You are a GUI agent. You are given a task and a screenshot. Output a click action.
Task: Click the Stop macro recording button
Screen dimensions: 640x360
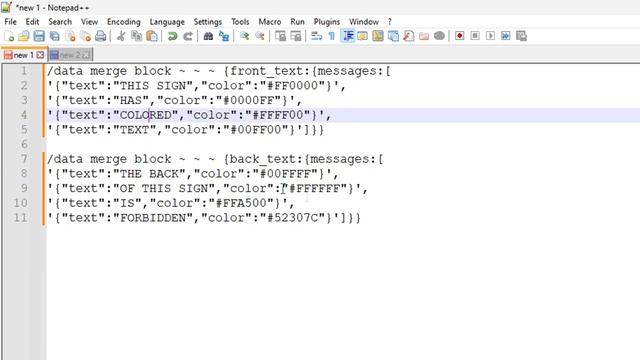coord(475,36)
